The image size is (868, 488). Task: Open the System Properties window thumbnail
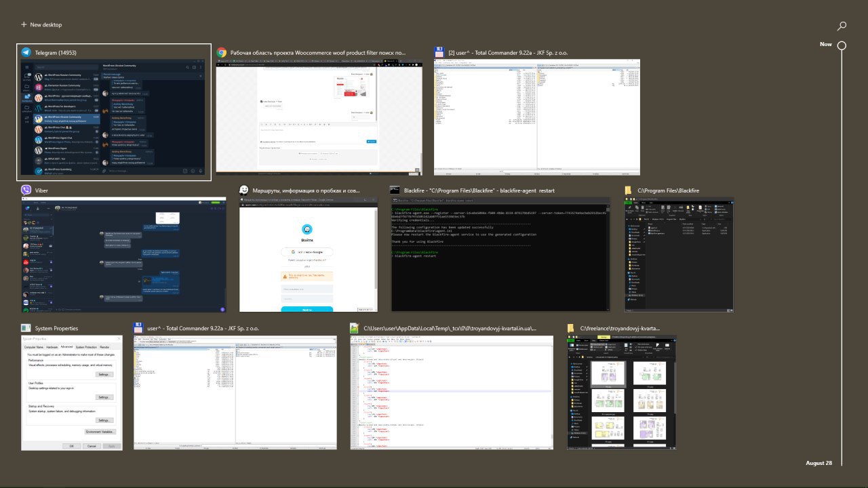(x=72, y=392)
